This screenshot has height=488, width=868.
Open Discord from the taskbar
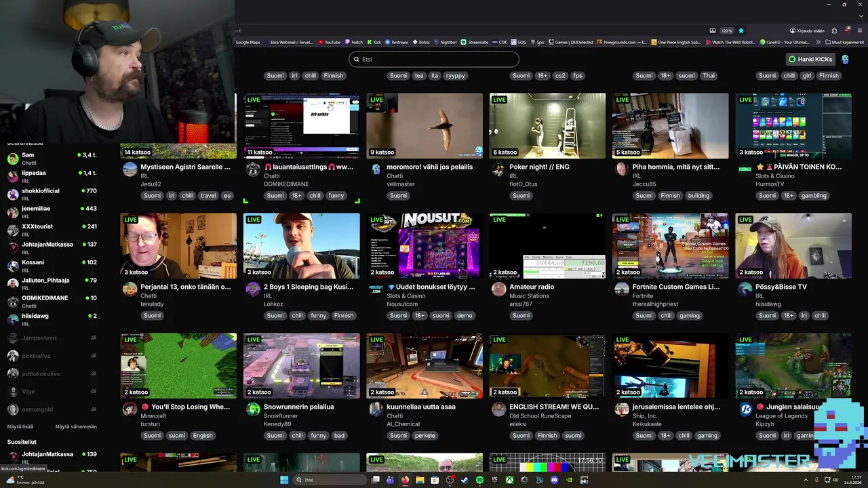click(x=554, y=480)
